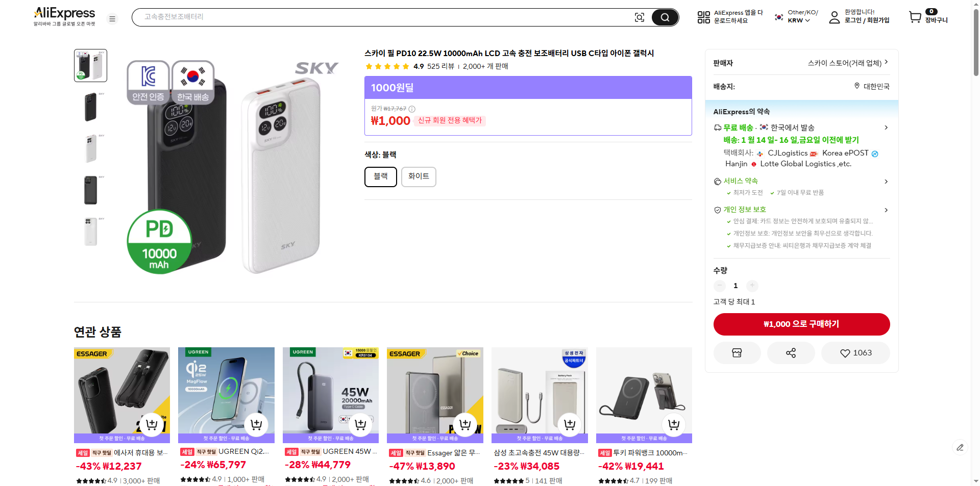Open the 스카이 스토어 seller page
This screenshot has width=980, height=486.
pyautogui.click(x=847, y=63)
